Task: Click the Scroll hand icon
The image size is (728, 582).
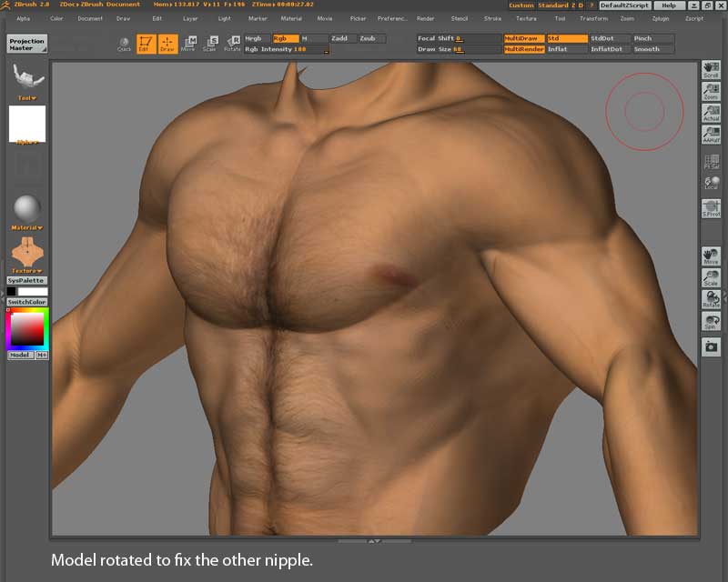Action: click(711, 70)
